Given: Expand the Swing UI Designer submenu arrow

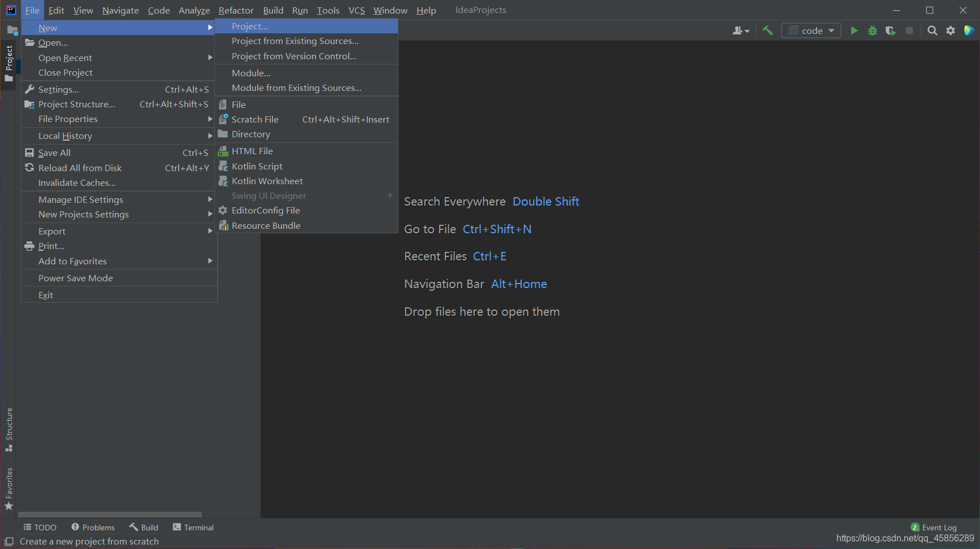Looking at the screenshot, I should click(x=390, y=195).
